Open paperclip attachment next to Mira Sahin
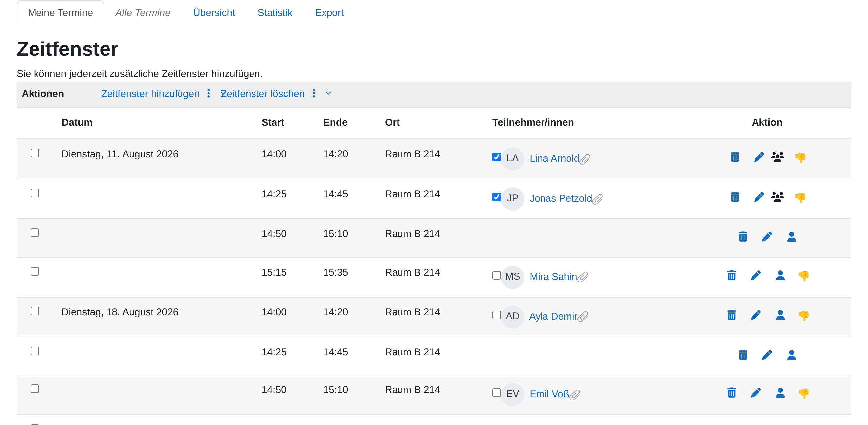This screenshot has width=868, height=425. [583, 277]
